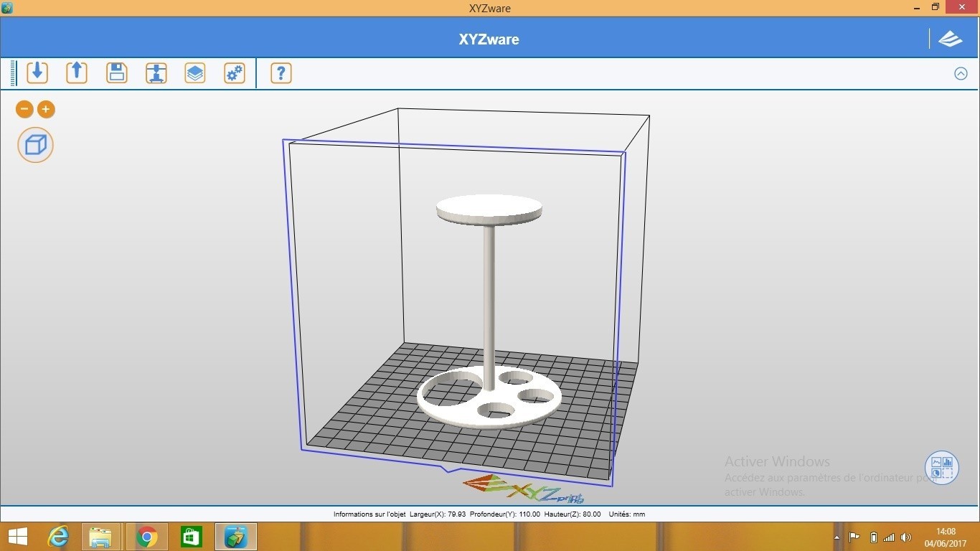Image resolution: width=980 pixels, height=551 pixels.
Task: Open the Windows Start menu
Action: pos(17,537)
